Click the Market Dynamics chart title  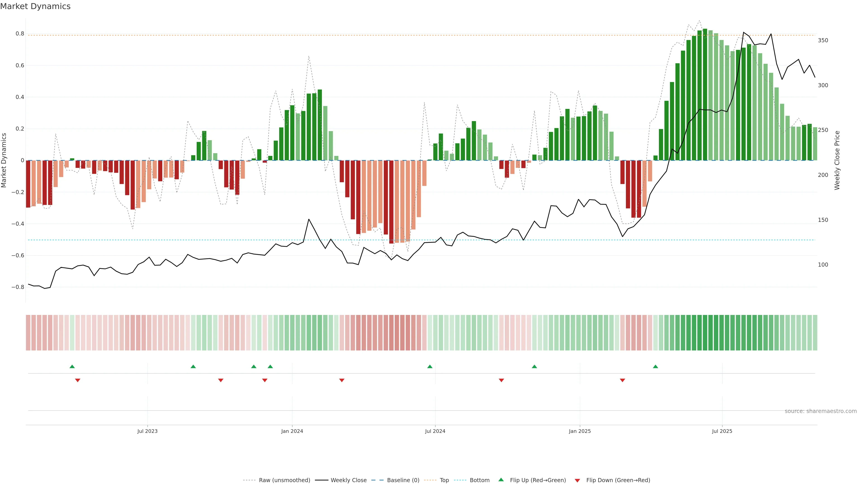35,6
